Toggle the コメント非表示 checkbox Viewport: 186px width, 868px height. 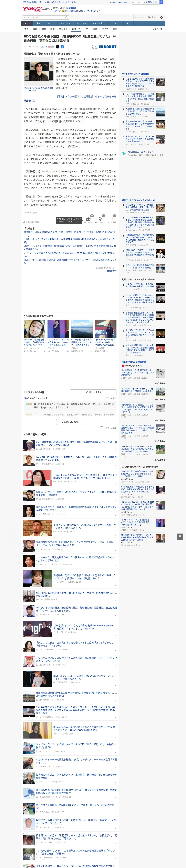102,428
